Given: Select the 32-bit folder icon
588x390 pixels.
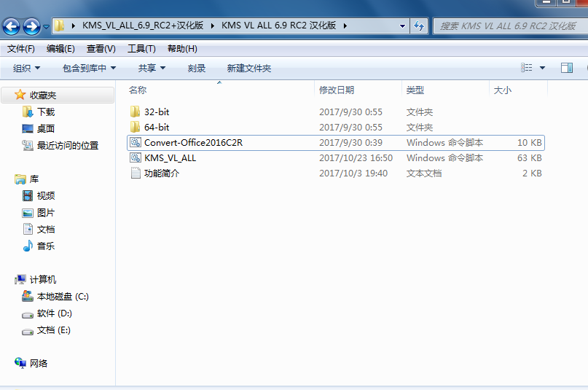Looking at the screenshot, I should 135,112.
